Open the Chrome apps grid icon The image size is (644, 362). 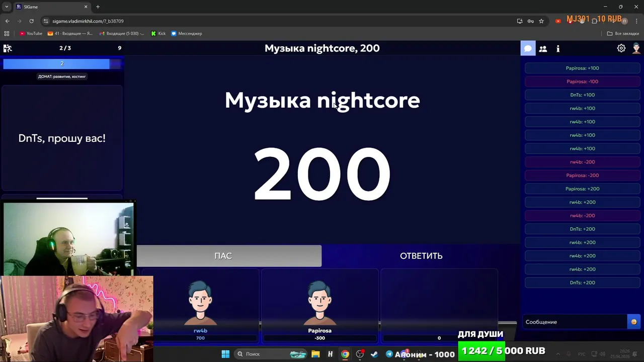tap(7, 34)
